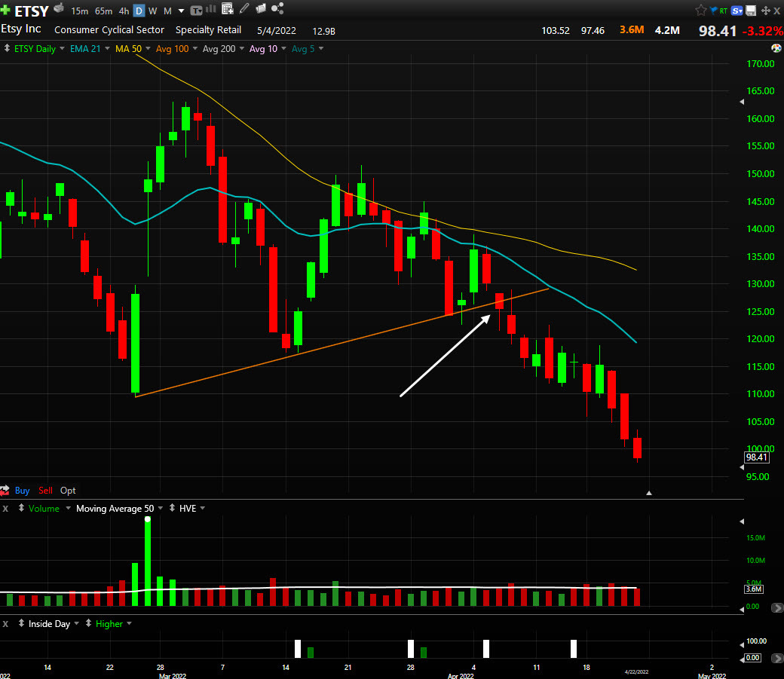Click the ETSY ticker symbol
This screenshot has height=679, width=784.
click(32, 11)
